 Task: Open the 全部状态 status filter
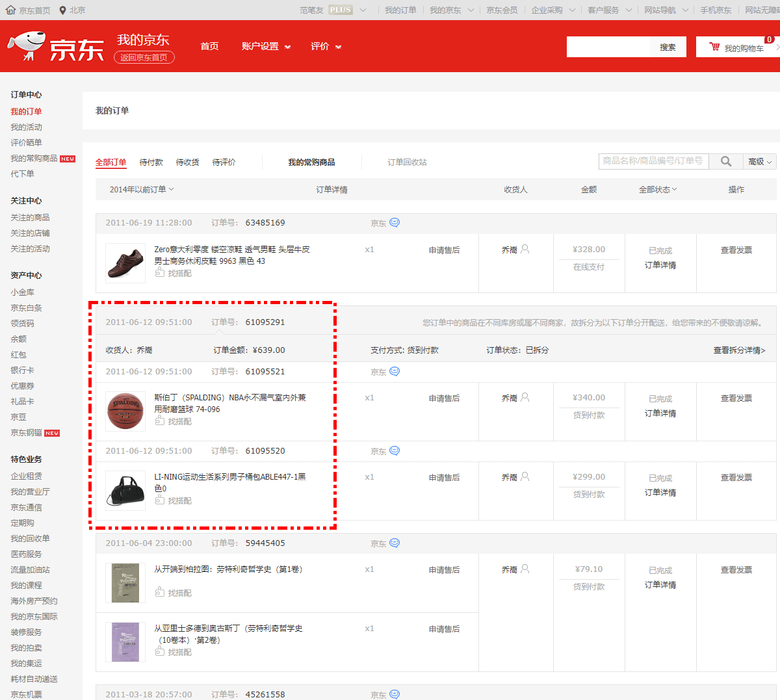pos(658,189)
